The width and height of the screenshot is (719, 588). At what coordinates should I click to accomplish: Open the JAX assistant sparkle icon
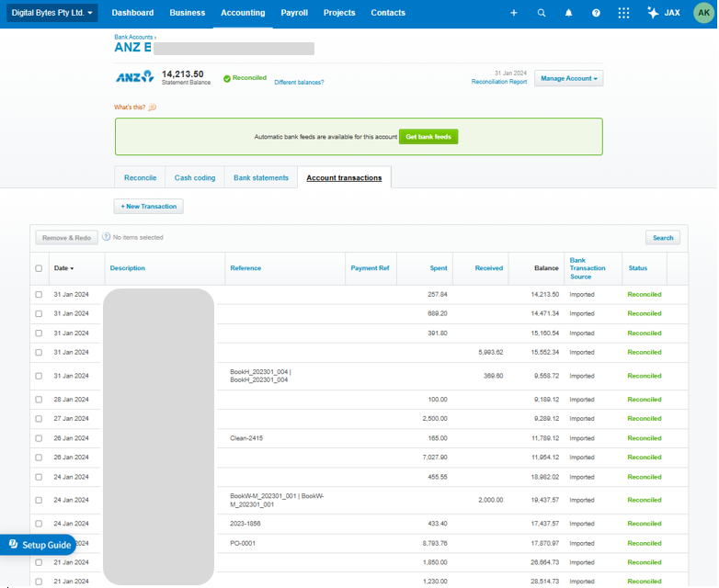coord(653,13)
